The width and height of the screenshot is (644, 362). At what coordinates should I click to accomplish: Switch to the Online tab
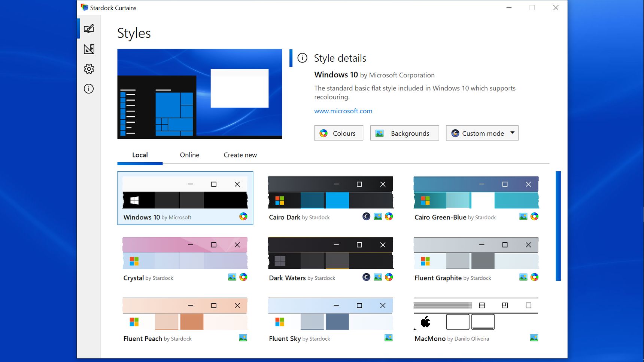click(x=189, y=155)
